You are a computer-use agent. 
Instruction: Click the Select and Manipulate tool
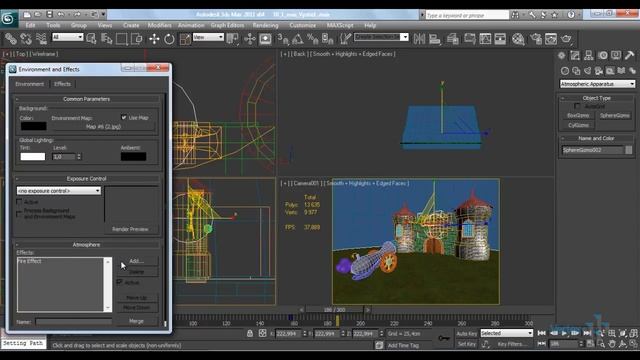point(249,39)
